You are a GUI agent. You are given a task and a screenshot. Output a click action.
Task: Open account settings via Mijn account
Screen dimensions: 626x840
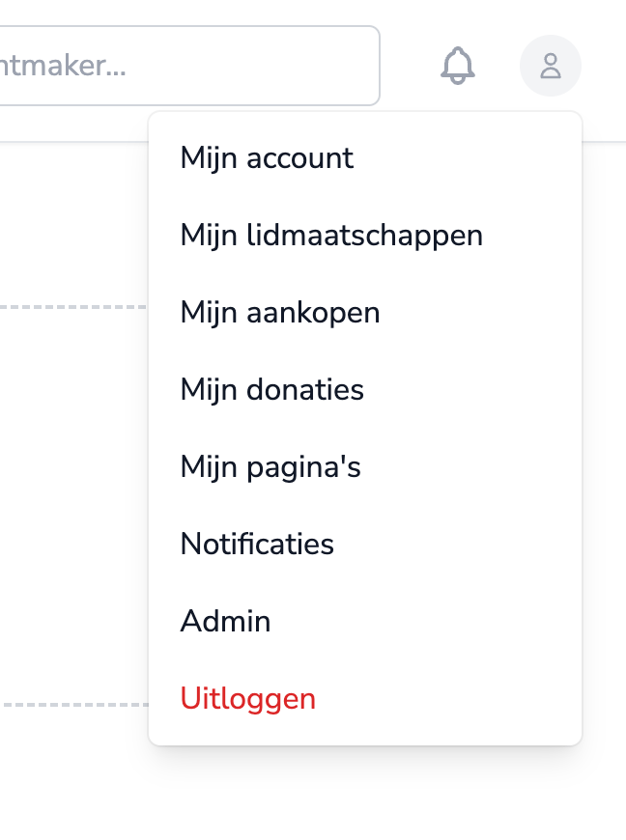[365, 158]
